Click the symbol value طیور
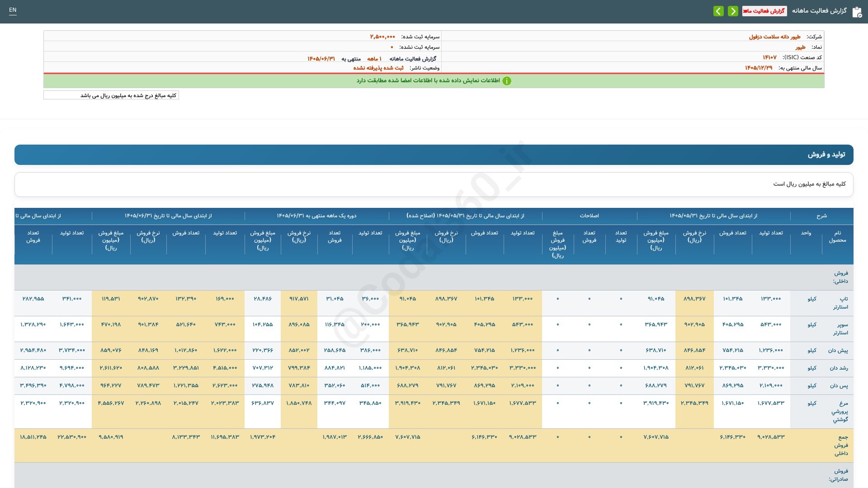Screen dimensions: 868x488 pos(800,47)
